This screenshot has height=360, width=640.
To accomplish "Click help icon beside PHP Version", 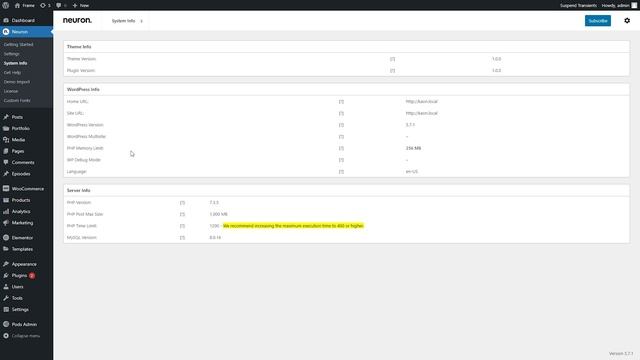I will click(x=182, y=202).
